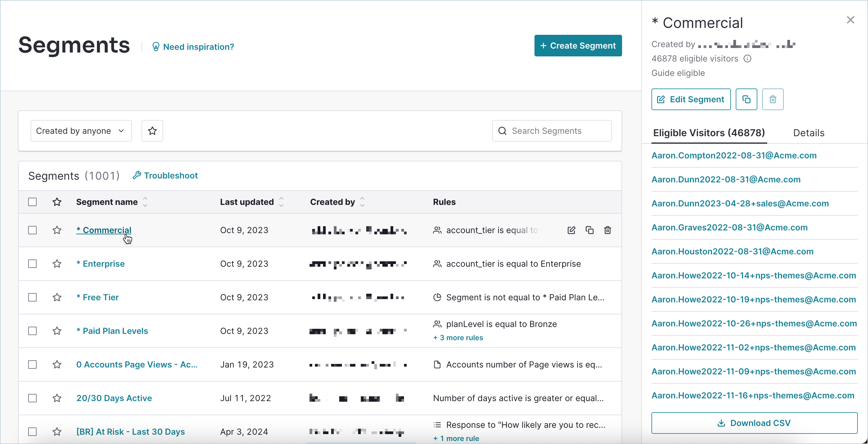Sort segments by Last updated
The width and height of the screenshot is (868, 444).
pos(281,202)
